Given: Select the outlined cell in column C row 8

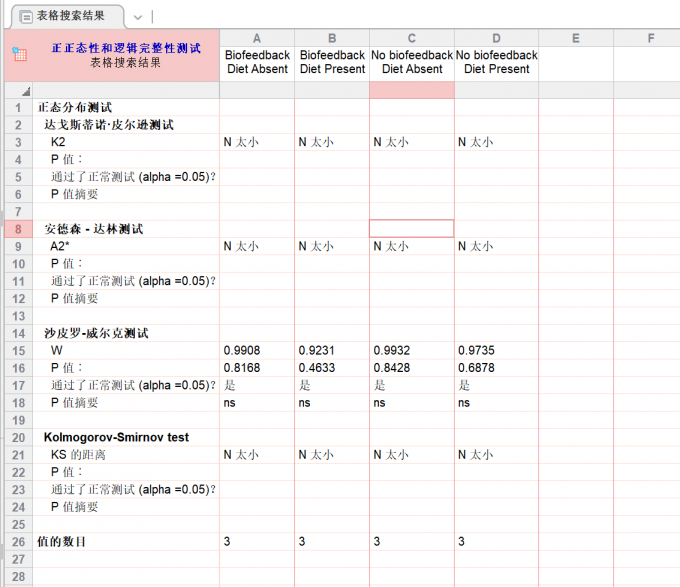Looking at the screenshot, I should click(x=411, y=229).
